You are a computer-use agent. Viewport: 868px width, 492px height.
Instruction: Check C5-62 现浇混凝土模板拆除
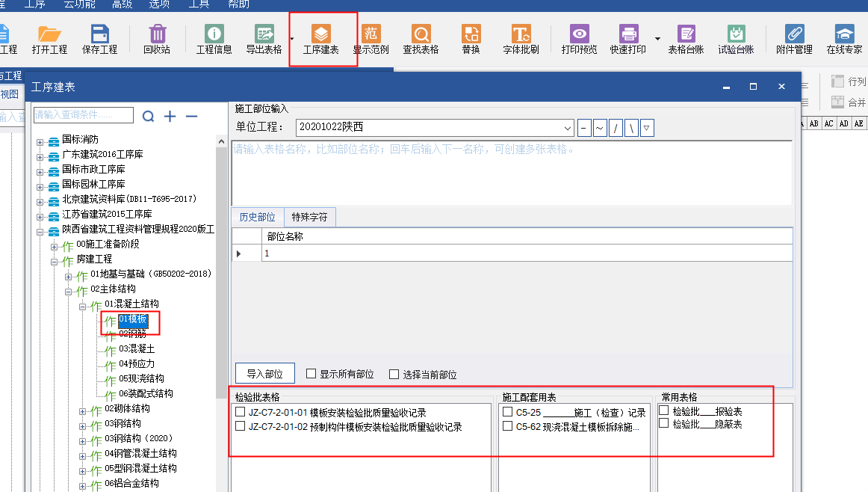(x=508, y=427)
